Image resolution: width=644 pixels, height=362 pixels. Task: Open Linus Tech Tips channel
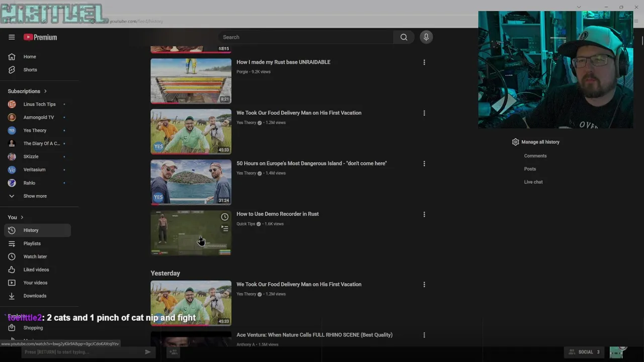38,104
